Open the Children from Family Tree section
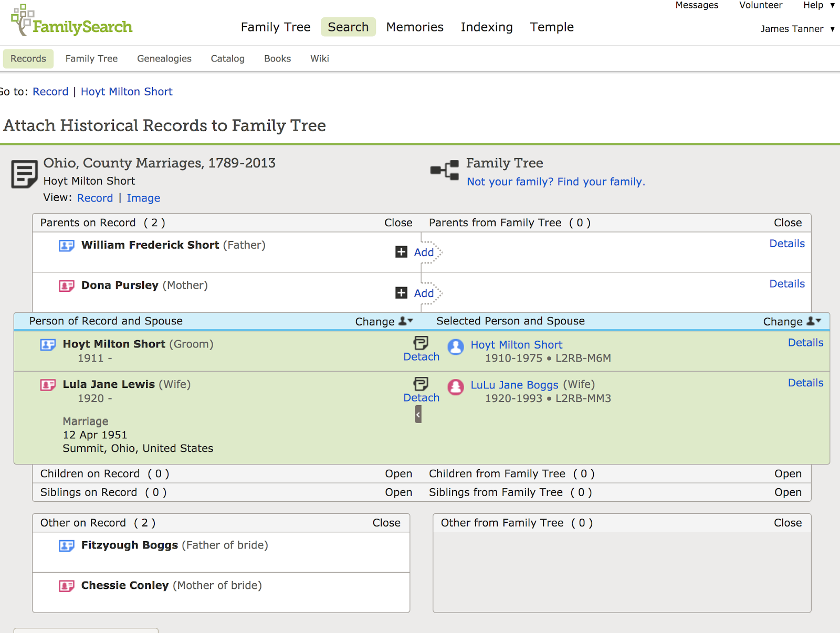This screenshot has width=840, height=633. [x=788, y=473]
